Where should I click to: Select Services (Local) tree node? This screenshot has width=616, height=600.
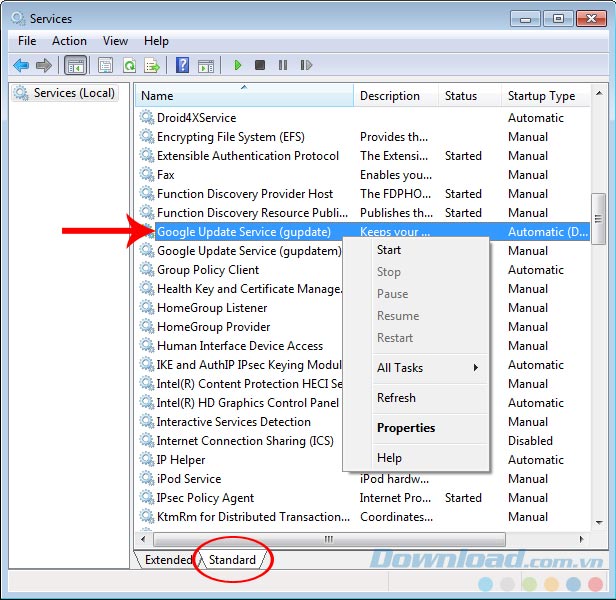[x=74, y=93]
